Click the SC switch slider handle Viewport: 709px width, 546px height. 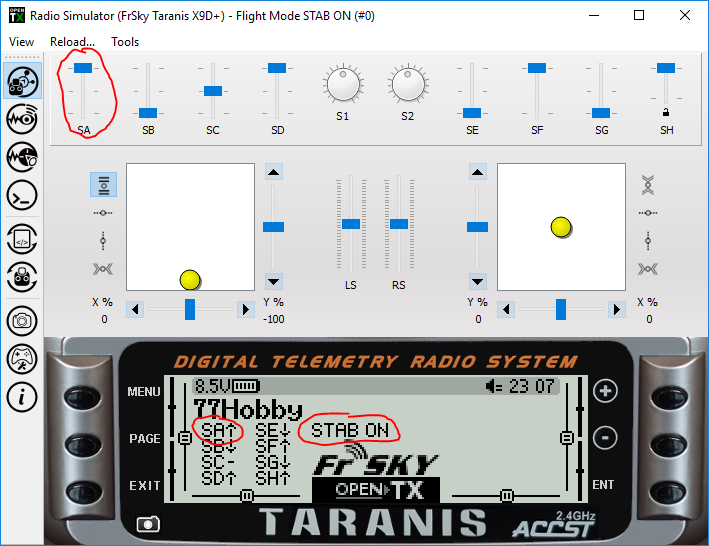(213, 91)
